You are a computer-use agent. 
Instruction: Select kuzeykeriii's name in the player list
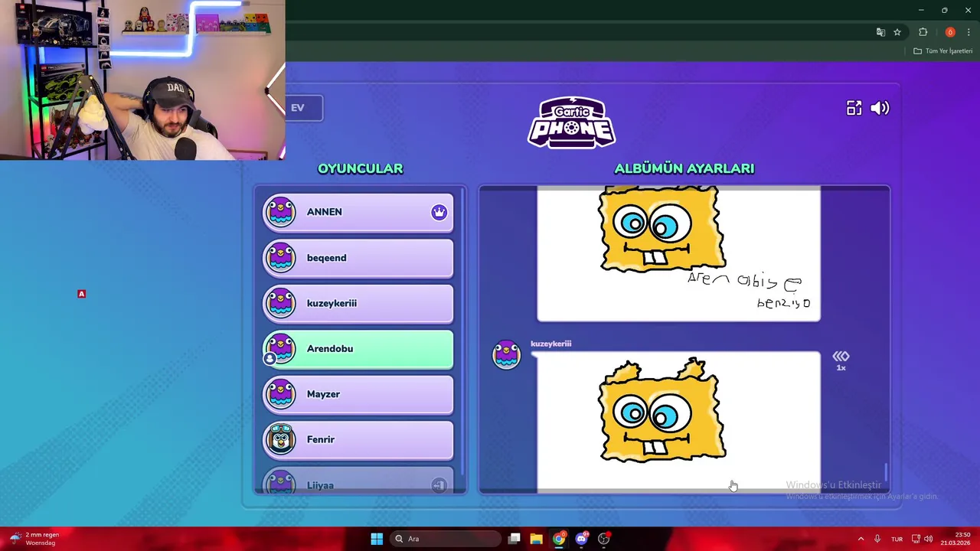332,303
